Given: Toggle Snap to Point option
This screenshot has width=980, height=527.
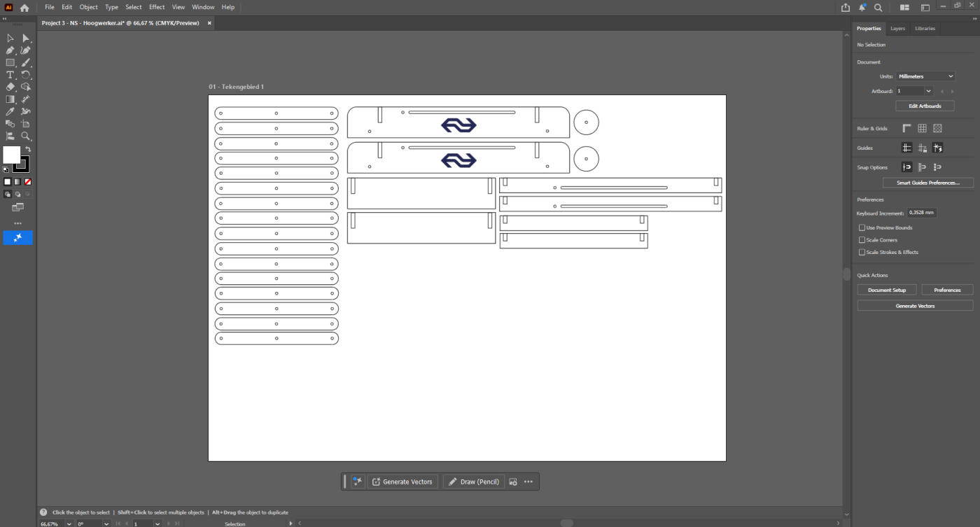Looking at the screenshot, I should point(906,167).
